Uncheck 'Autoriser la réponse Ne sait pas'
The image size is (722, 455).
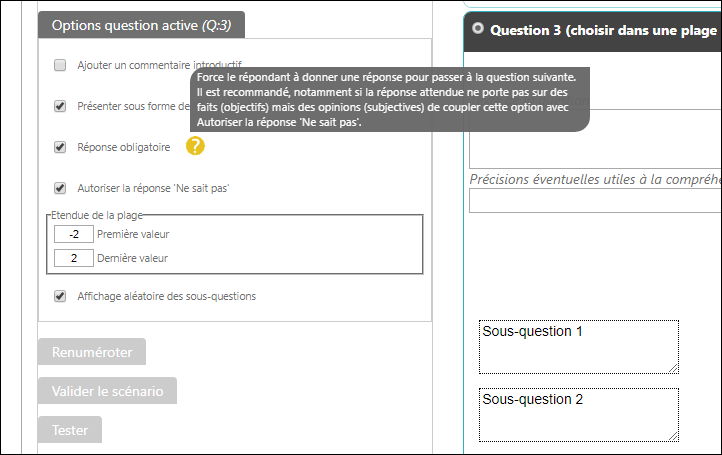point(60,188)
